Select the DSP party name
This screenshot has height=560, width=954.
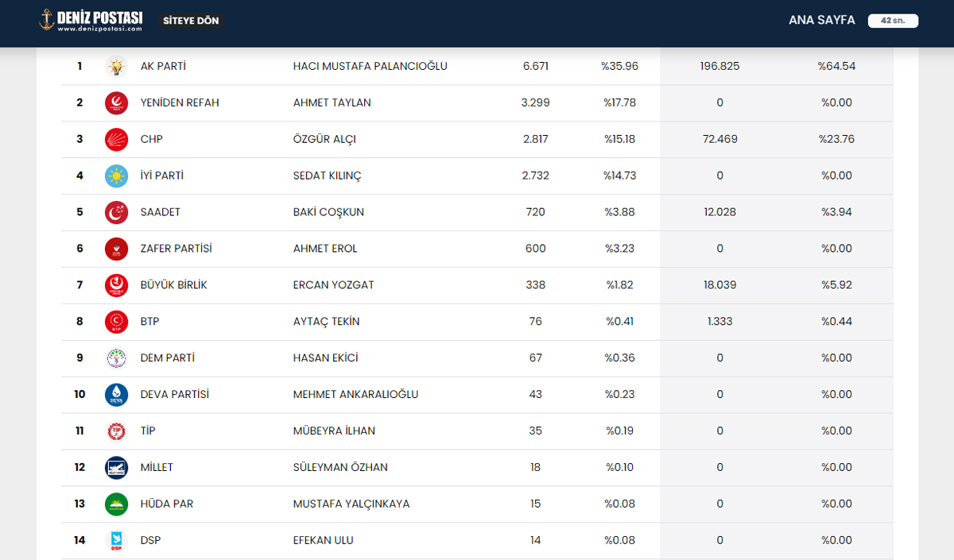[x=151, y=541]
